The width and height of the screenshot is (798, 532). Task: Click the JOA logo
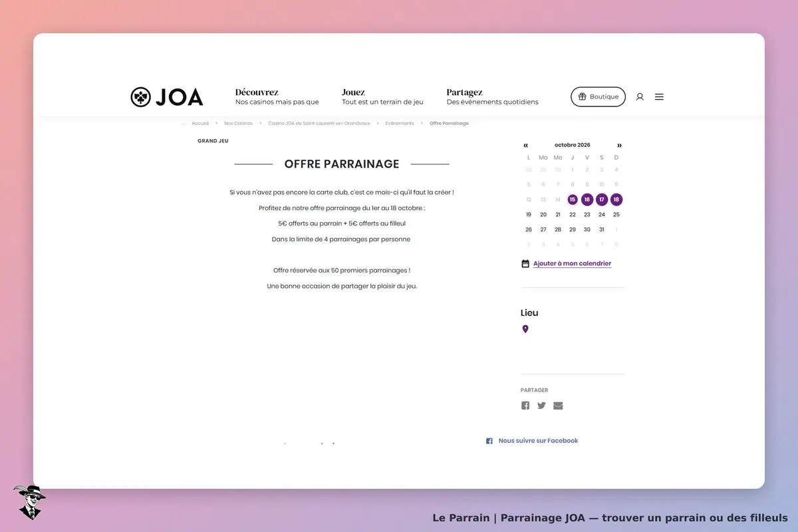click(167, 97)
